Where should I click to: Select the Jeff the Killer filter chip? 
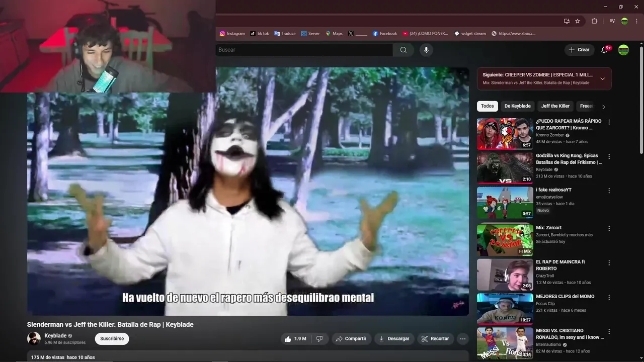(x=555, y=106)
